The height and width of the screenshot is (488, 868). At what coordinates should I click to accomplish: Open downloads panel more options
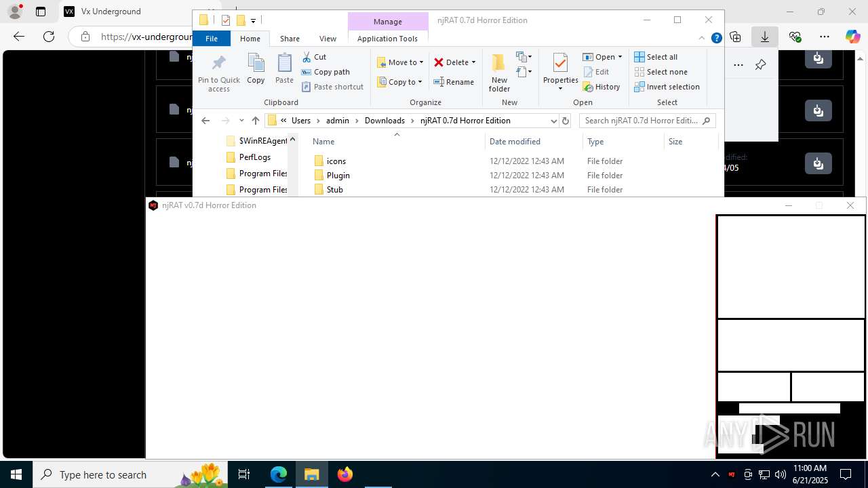[x=738, y=65]
